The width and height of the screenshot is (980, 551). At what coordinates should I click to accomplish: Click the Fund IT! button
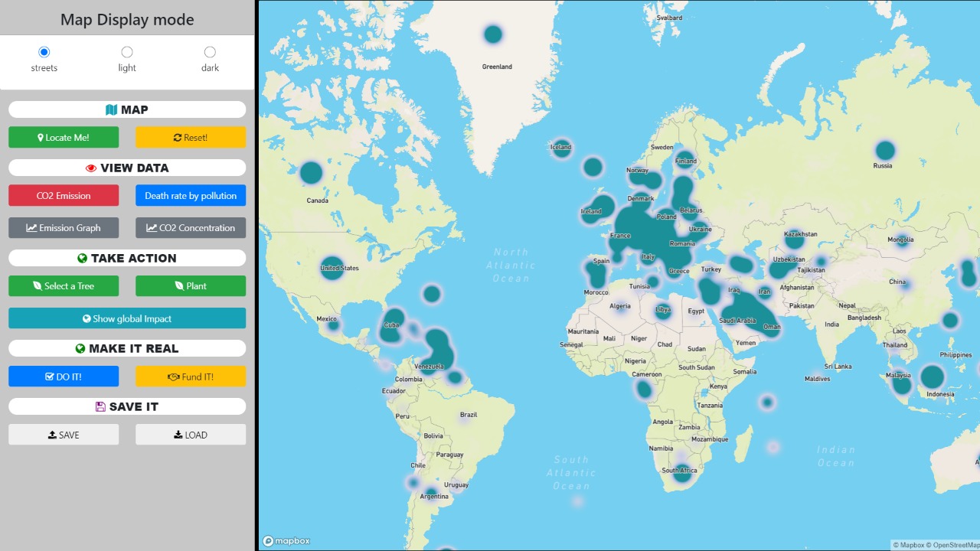(191, 377)
